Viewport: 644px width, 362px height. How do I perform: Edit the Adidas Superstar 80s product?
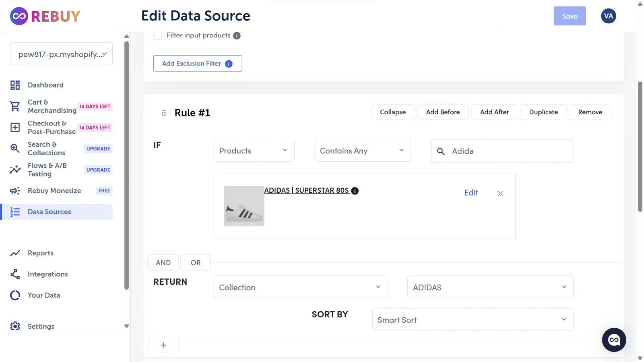click(x=471, y=193)
